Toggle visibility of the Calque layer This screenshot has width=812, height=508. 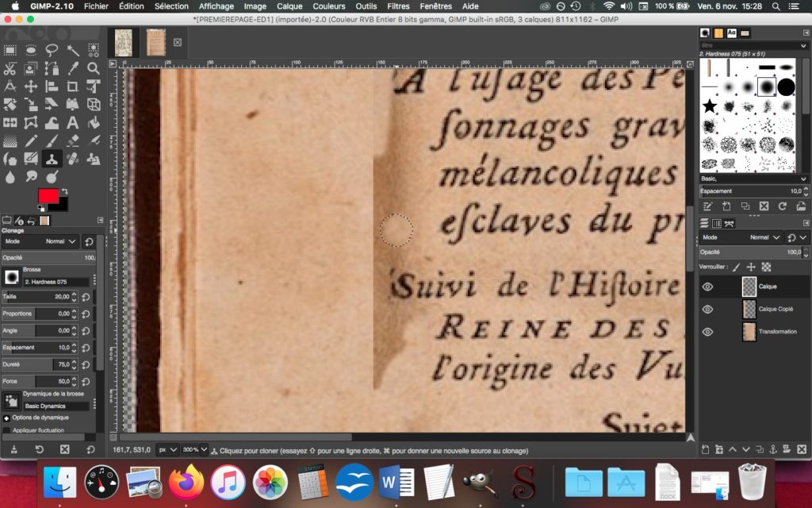[707, 287]
